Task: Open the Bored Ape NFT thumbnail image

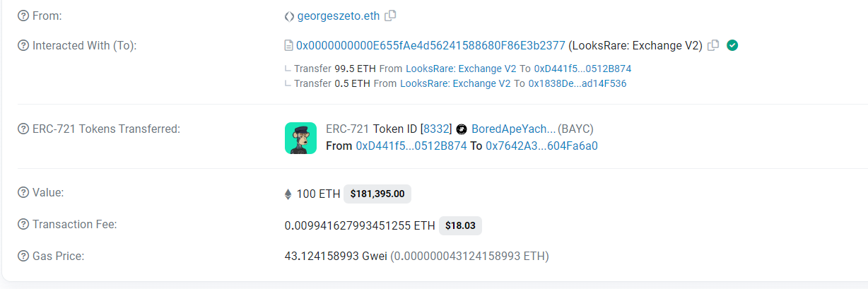Action: (x=300, y=138)
